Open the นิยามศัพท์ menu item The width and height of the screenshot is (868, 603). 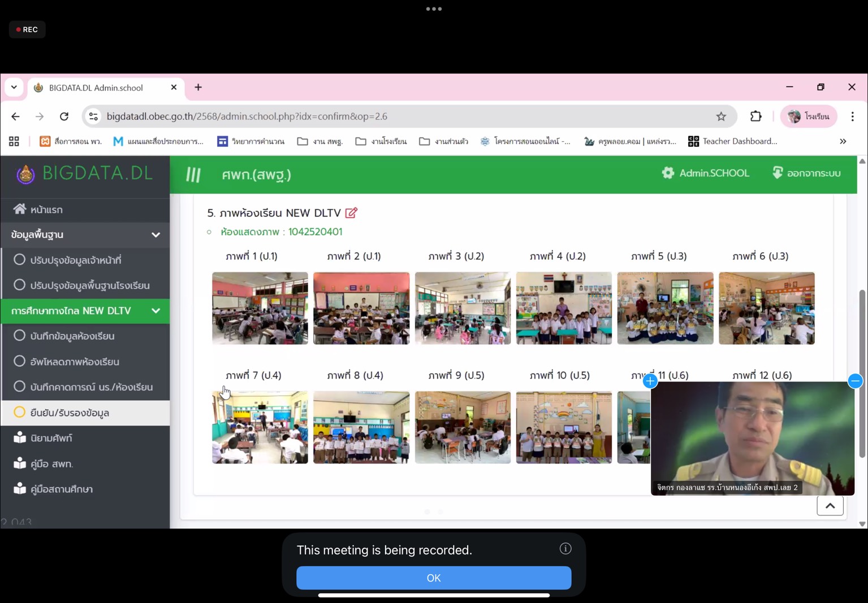click(x=51, y=438)
